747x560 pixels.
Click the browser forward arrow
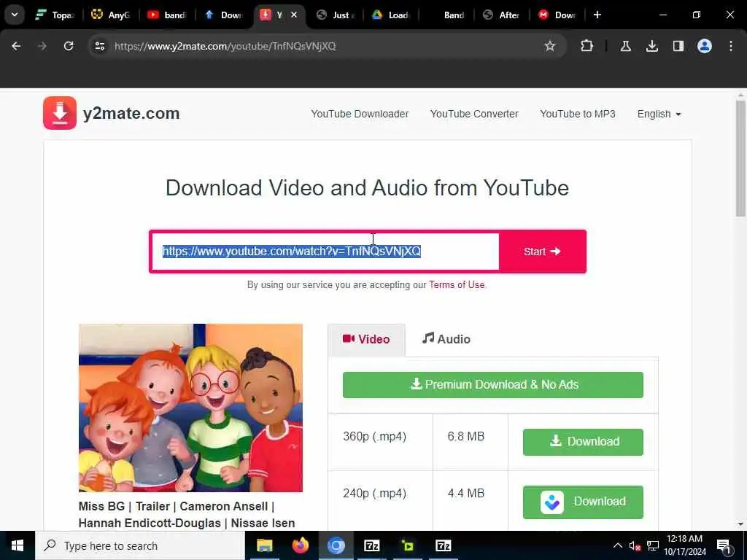point(42,46)
